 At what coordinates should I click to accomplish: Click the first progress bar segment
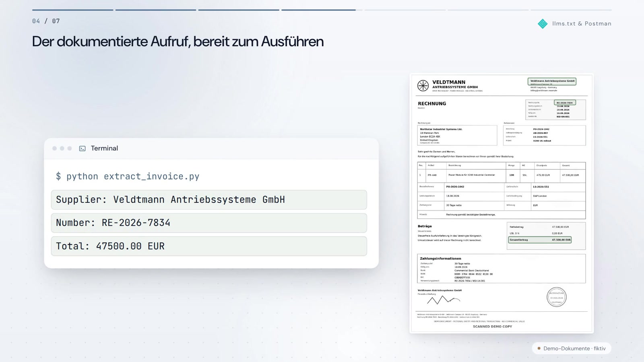coord(73,10)
